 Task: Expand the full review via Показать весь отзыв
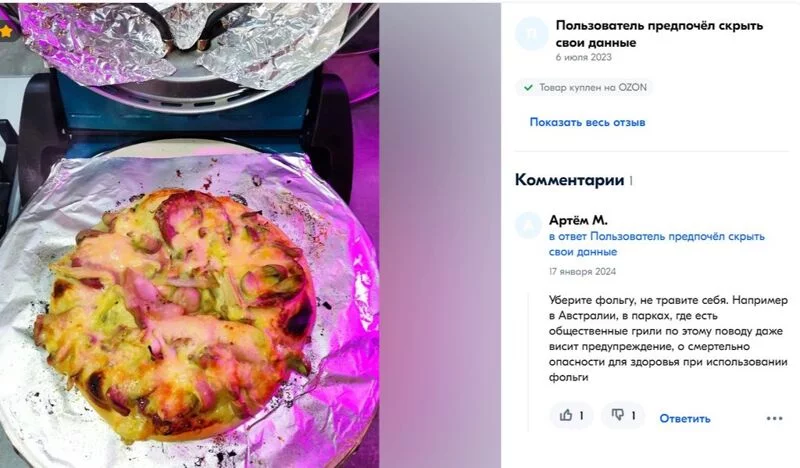pyautogui.click(x=587, y=122)
